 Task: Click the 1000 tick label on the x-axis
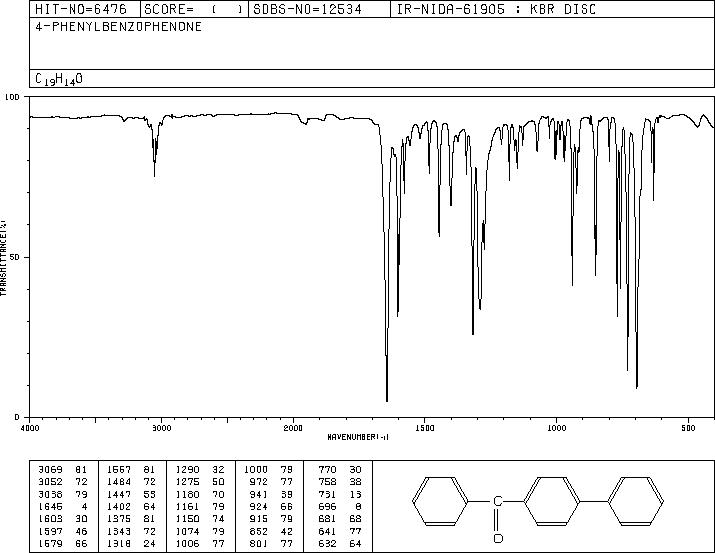pos(556,428)
